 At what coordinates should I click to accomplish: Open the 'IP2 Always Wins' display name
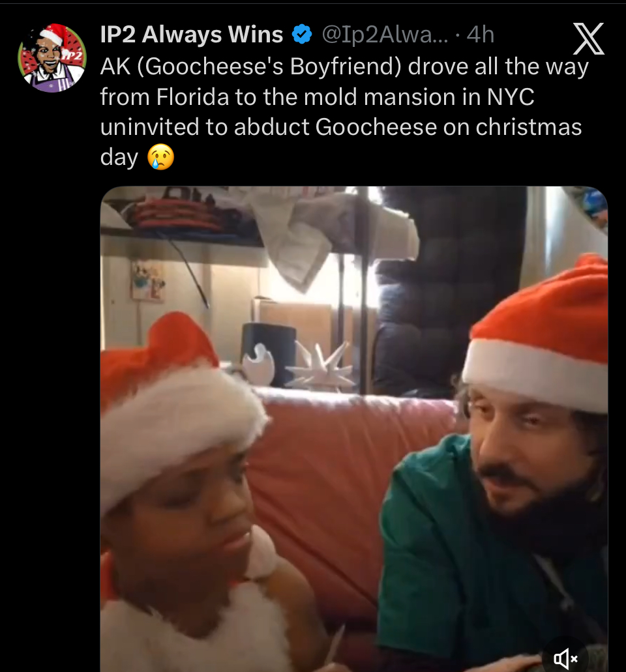pyautogui.click(x=192, y=35)
